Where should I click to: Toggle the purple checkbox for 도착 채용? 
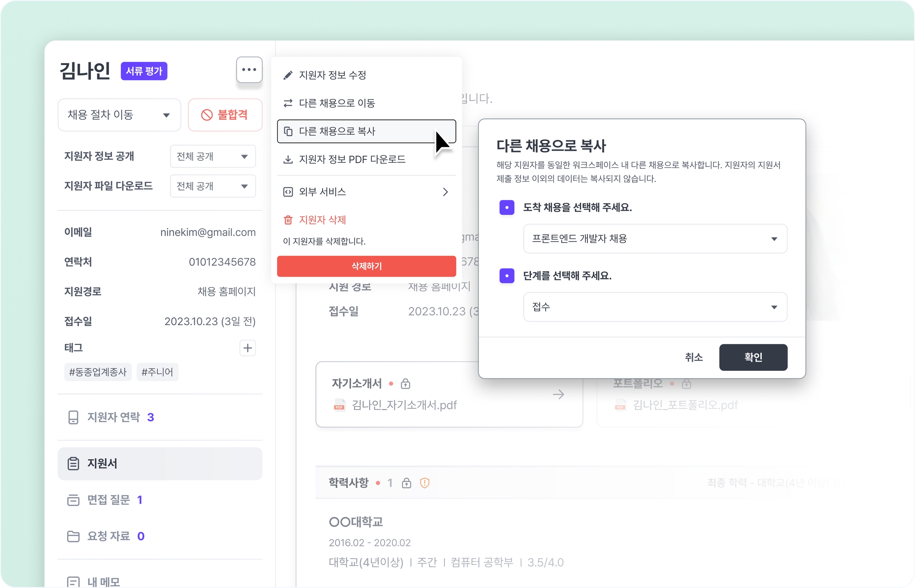tap(507, 207)
